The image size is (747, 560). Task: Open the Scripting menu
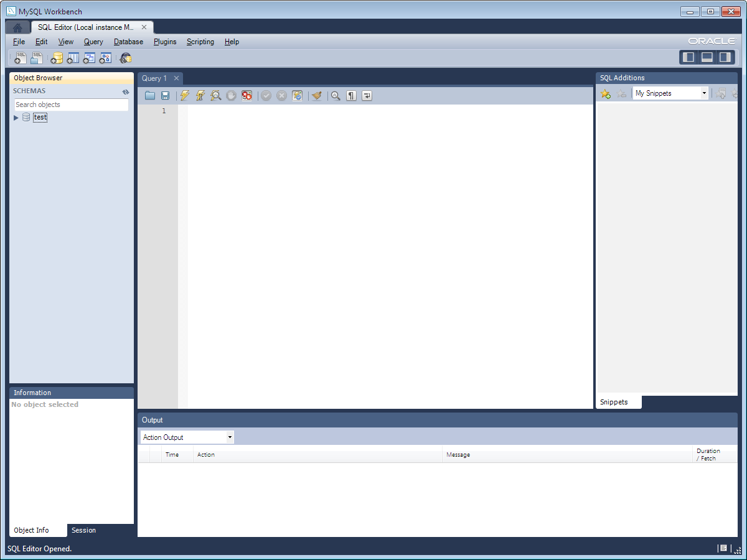(200, 42)
